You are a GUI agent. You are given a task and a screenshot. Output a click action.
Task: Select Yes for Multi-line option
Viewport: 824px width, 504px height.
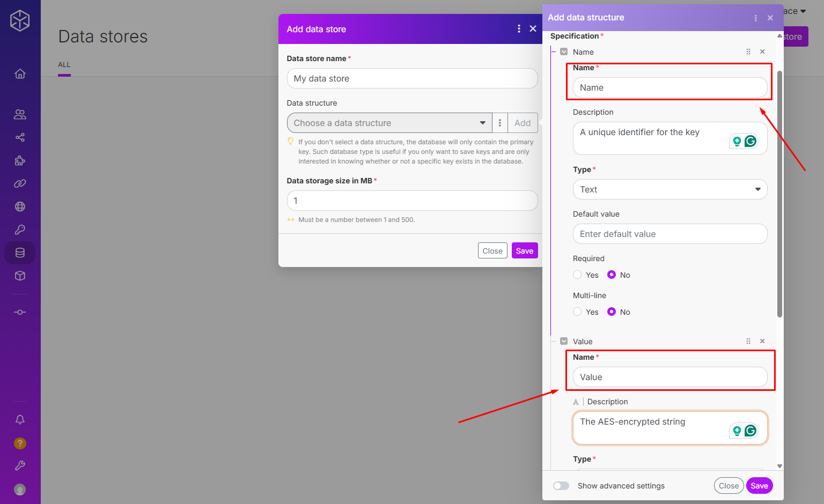[x=577, y=312]
